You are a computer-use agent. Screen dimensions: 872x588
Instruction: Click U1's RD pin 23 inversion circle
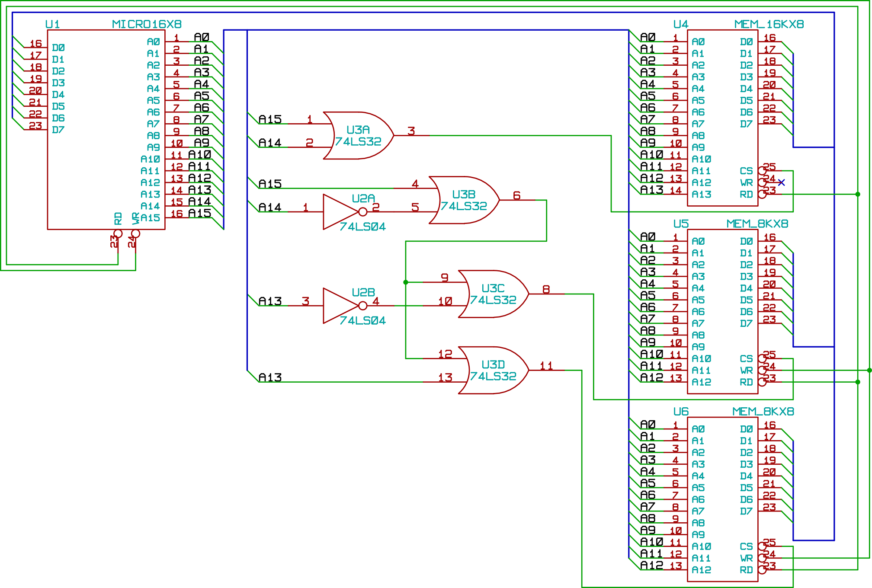(118, 234)
